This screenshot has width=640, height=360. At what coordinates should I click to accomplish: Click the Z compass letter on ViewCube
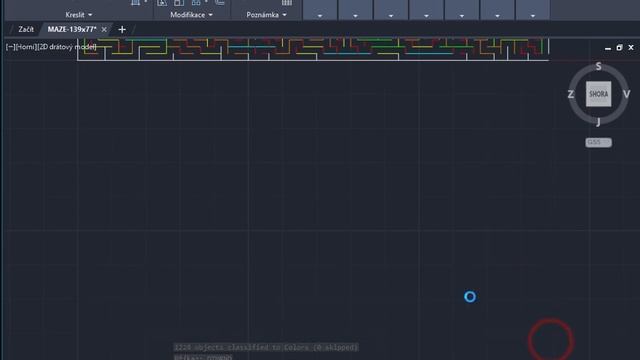(x=571, y=94)
